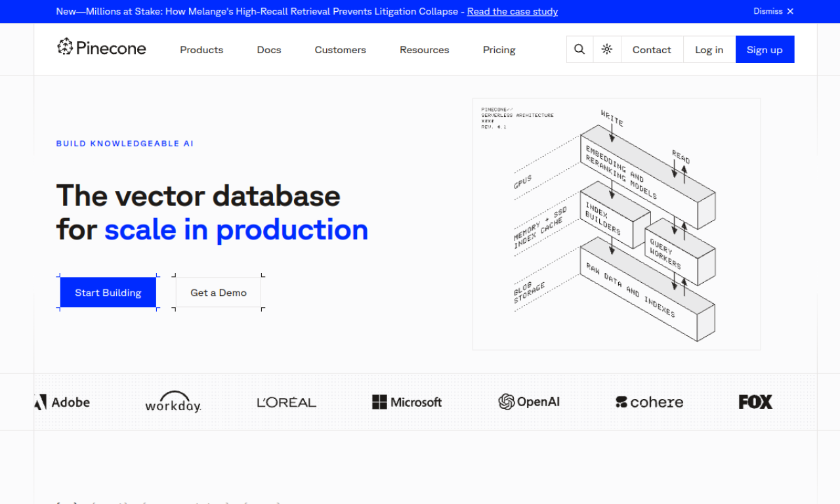The height and width of the screenshot is (504, 840).
Task: Toggle the light/dark theme sun icon
Action: point(607,49)
